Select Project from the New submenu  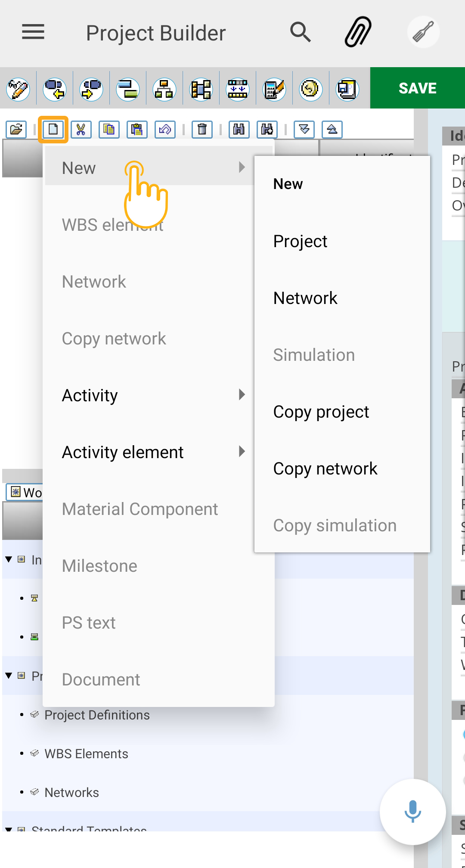[300, 241]
